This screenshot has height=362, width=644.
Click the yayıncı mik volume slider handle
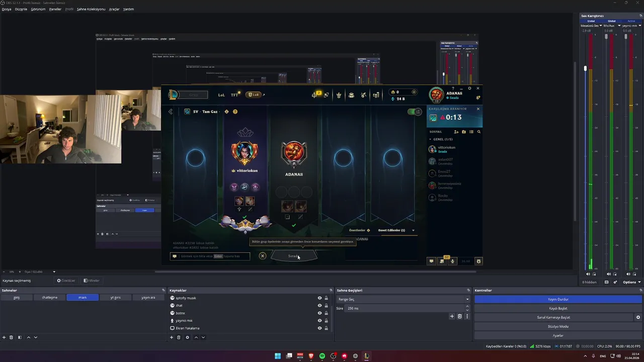pos(626,37)
